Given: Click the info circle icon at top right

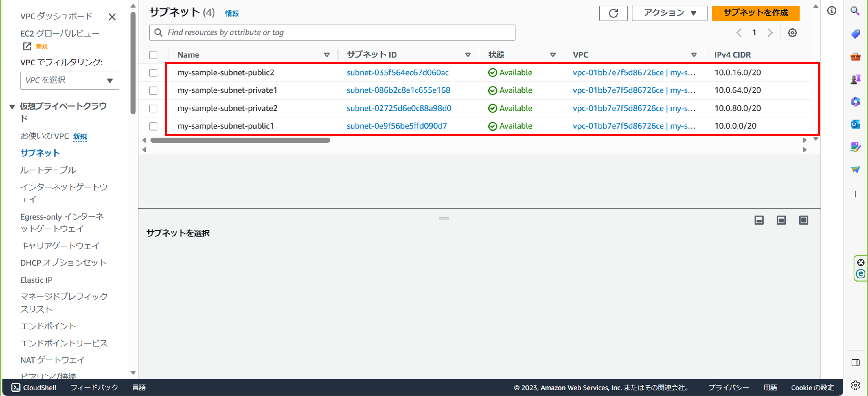Looking at the screenshot, I should pyautogui.click(x=832, y=11).
